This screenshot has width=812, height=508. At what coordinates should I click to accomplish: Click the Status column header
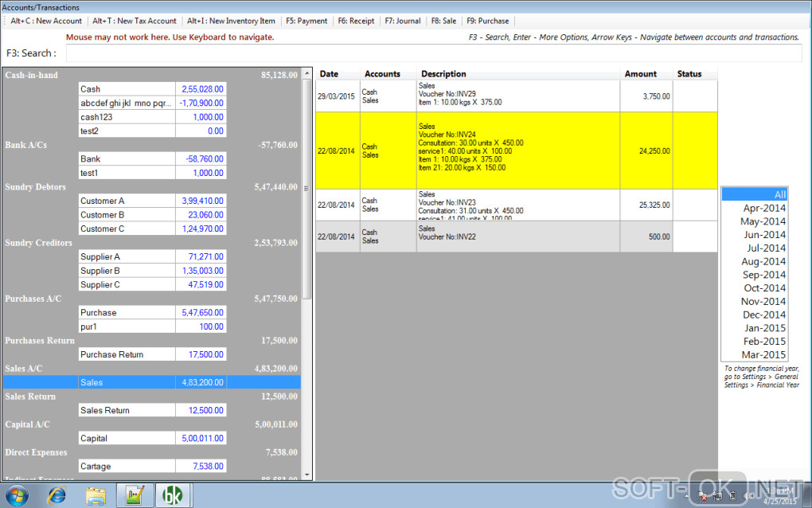coord(695,74)
